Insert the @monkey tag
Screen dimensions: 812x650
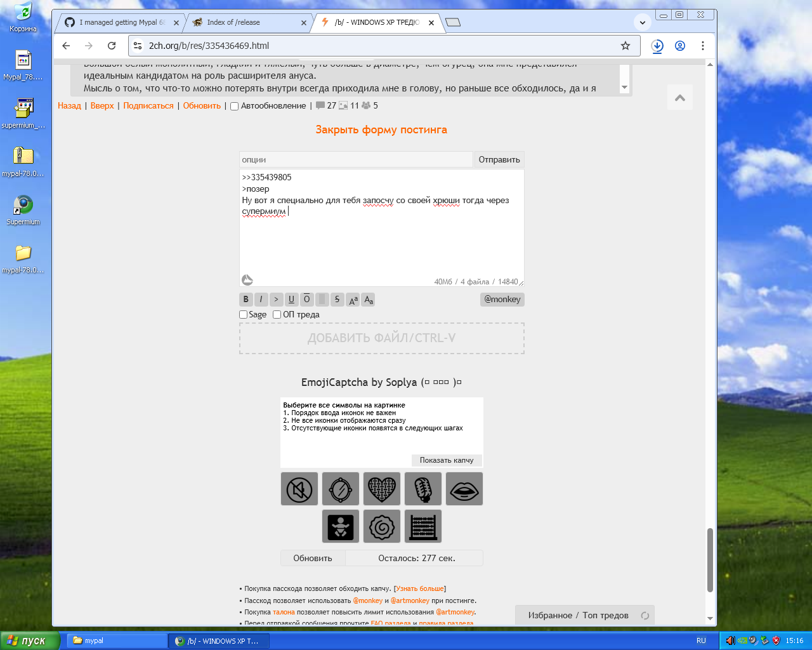(502, 300)
